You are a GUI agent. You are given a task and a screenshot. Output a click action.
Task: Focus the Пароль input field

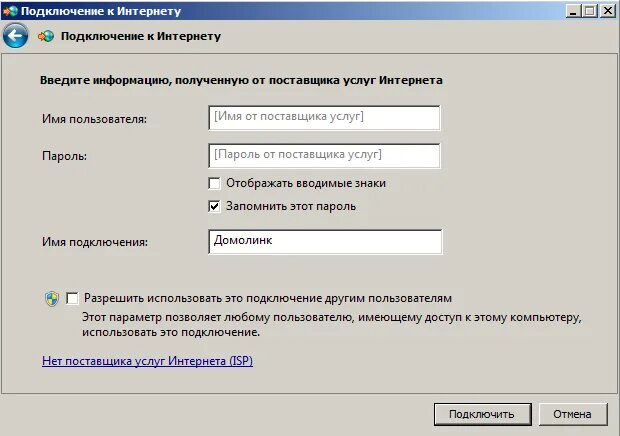click(324, 156)
